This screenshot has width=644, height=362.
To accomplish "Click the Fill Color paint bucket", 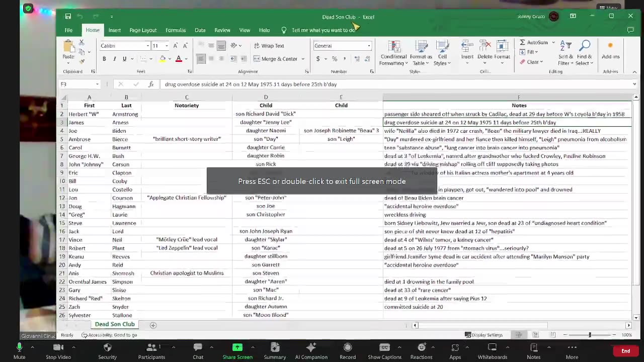I will coord(163,59).
